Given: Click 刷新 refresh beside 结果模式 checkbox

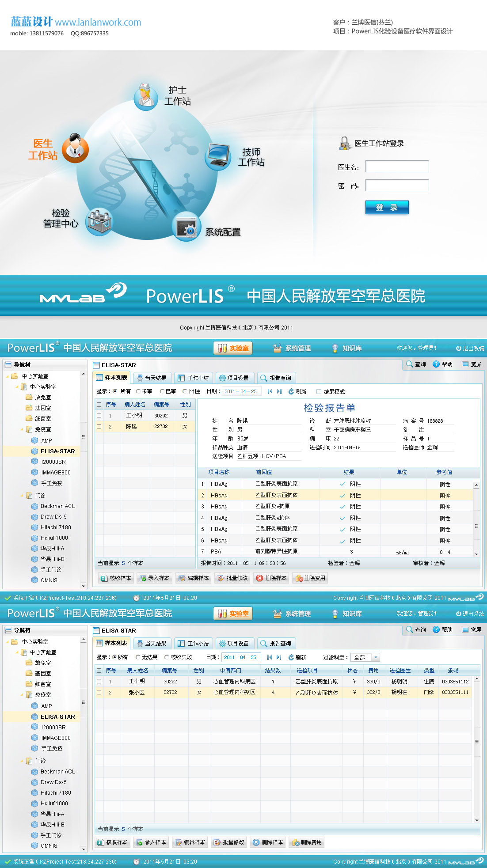Looking at the screenshot, I should pyautogui.click(x=297, y=391).
